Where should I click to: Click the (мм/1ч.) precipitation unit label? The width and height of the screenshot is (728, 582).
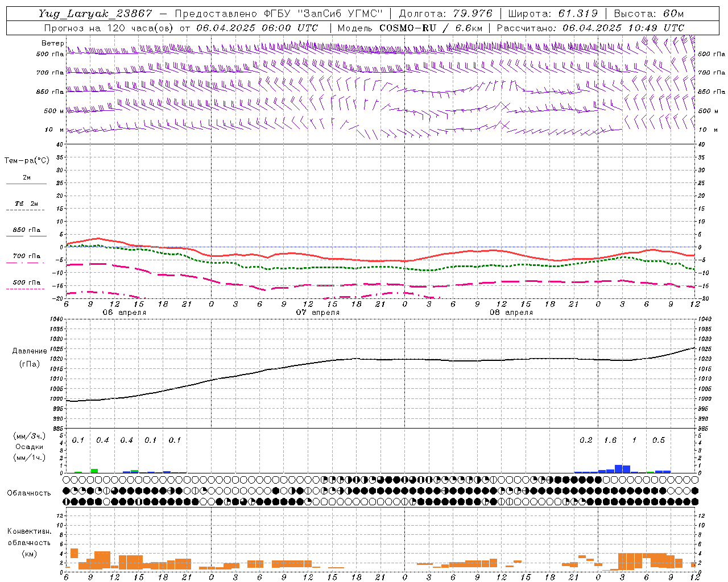29,458
